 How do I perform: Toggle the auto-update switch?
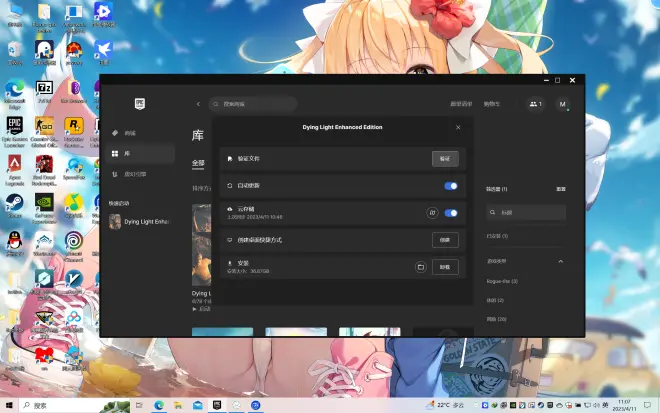[451, 185]
